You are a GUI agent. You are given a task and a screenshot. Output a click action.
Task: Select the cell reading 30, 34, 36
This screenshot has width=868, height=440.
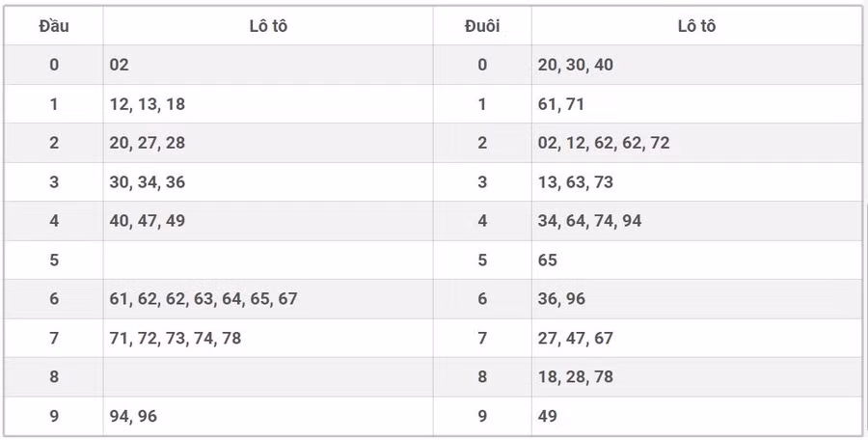(x=148, y=181)
